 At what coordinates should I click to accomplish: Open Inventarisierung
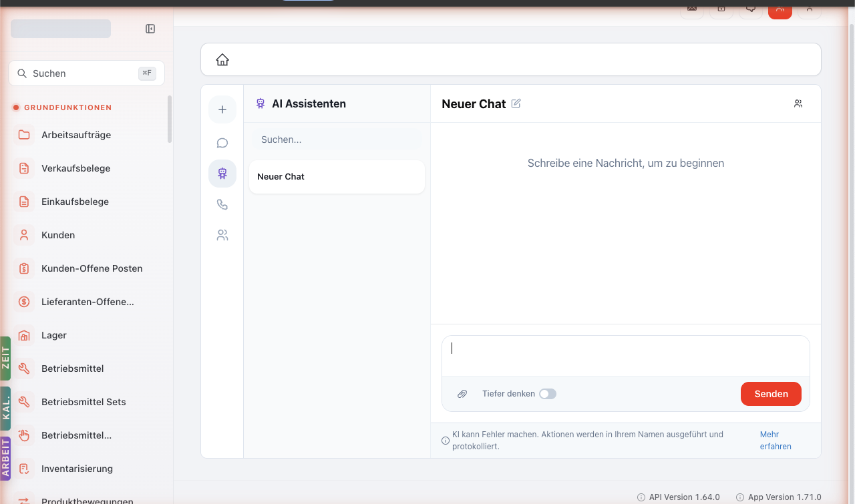coord(77,469)
